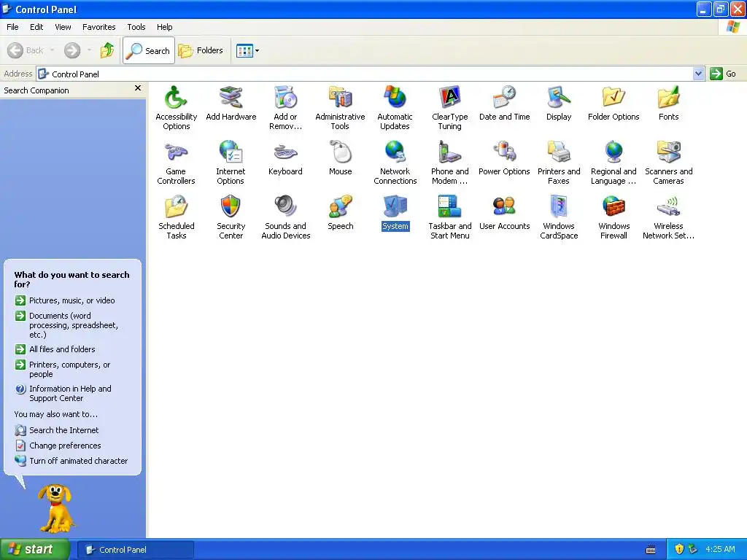Click Control Panel taskbar button
The image size is (747, 560).
(x=136, y=550)
